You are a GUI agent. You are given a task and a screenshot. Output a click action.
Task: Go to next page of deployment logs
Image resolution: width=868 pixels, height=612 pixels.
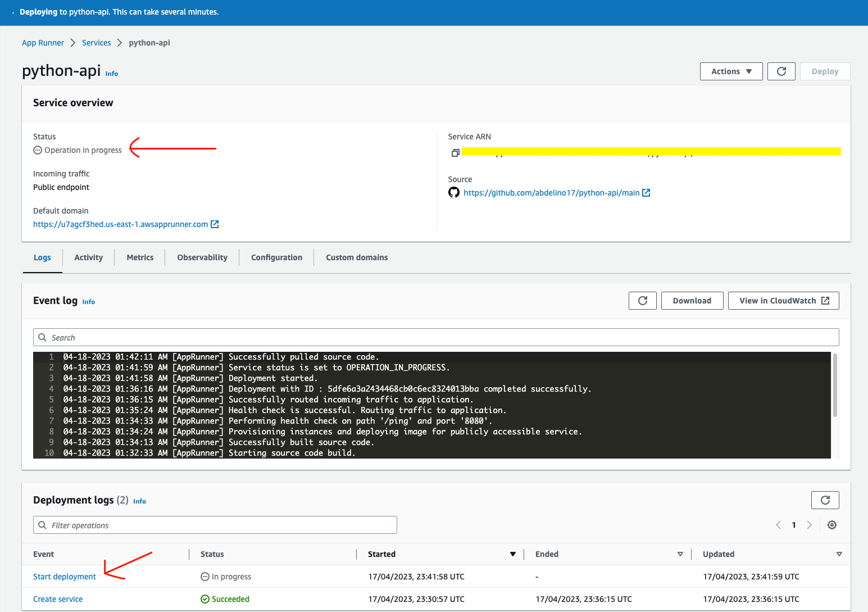[x=809, y=525]
